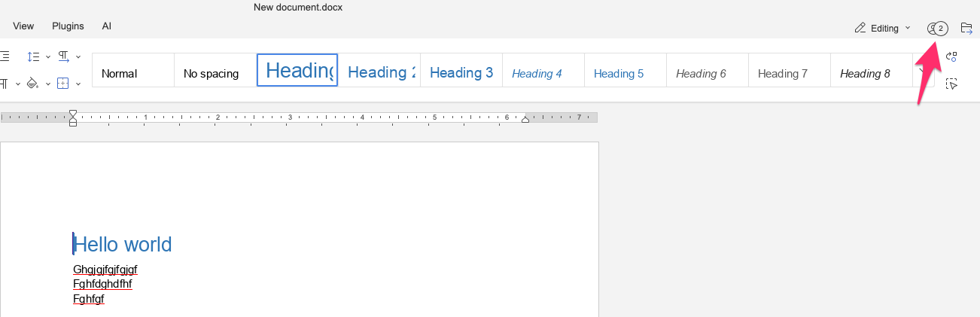Apply the Heading 3 style
The height and width of the screenshot is (317, 980).
(461, 73)
